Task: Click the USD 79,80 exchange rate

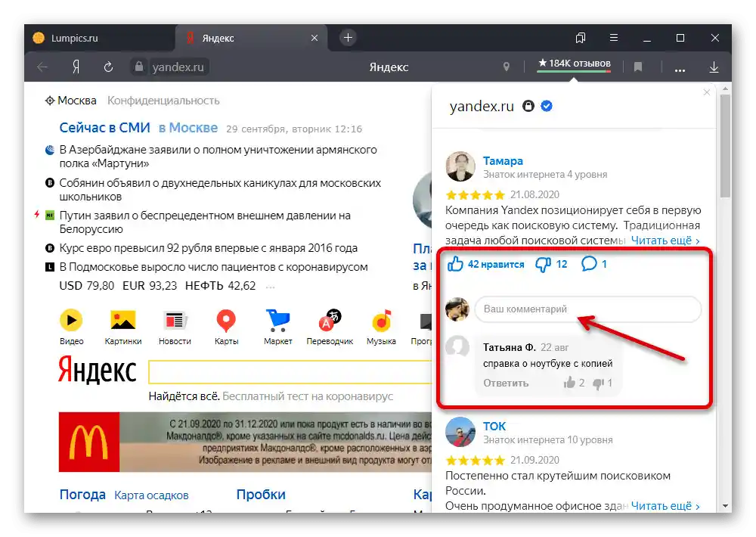Action: pyautogui.click(x=87, y=286)
